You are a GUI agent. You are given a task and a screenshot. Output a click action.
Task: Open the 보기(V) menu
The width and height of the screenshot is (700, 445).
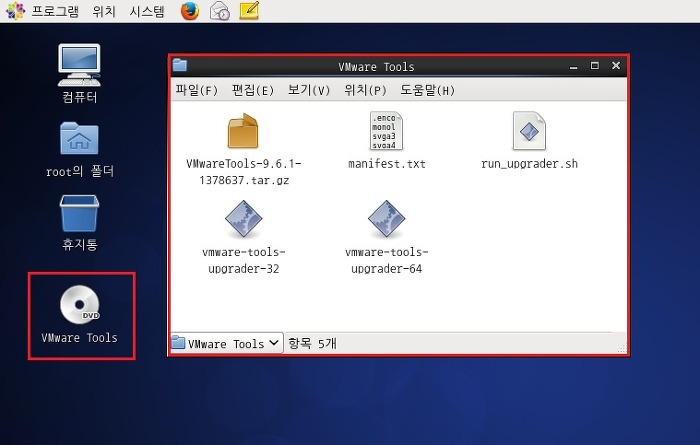click(308, 90)
